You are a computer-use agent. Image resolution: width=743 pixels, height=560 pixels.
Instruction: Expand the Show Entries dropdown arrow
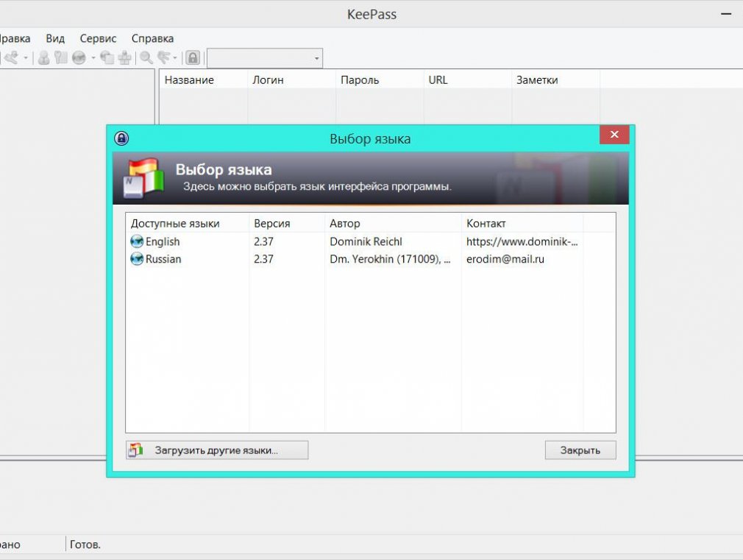pyautogui.click(x=175, y=58)
